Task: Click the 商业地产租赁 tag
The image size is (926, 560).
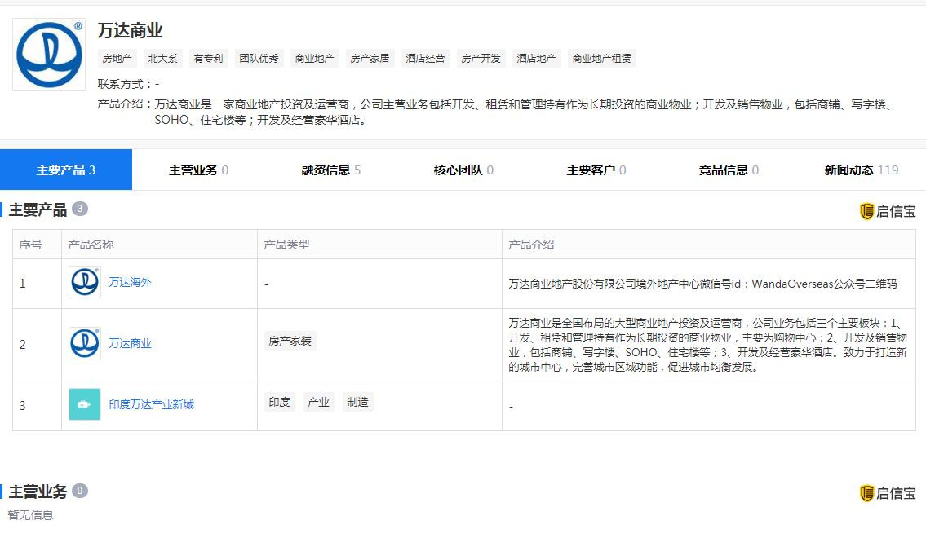Action: coord(601,59)
